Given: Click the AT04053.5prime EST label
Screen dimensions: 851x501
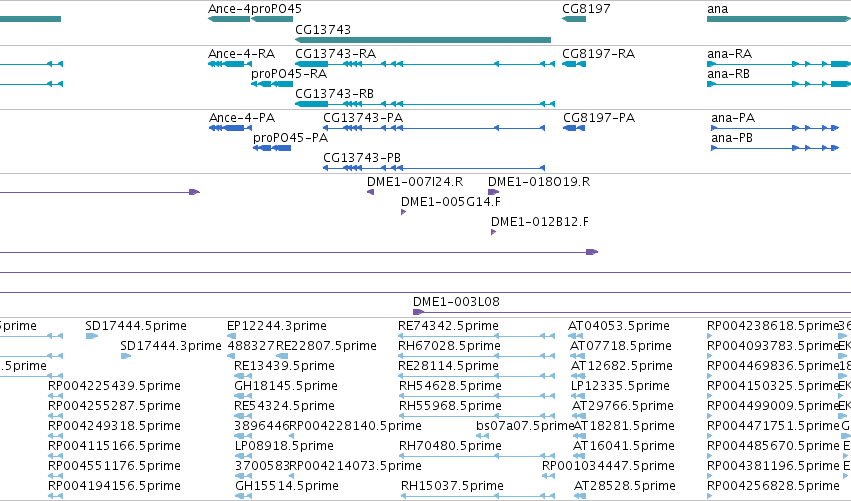Looking at the screenshot, I should [x=619, y=326].
